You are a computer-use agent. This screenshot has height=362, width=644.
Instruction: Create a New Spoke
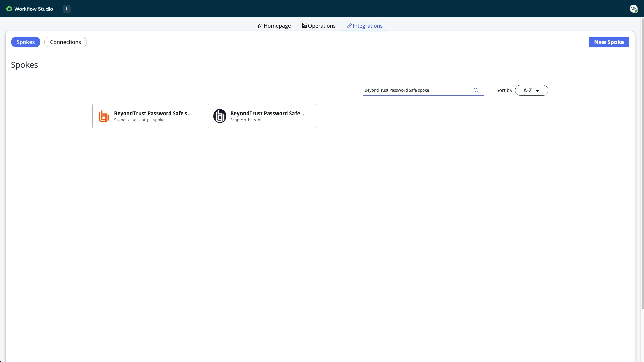point(609,42)
